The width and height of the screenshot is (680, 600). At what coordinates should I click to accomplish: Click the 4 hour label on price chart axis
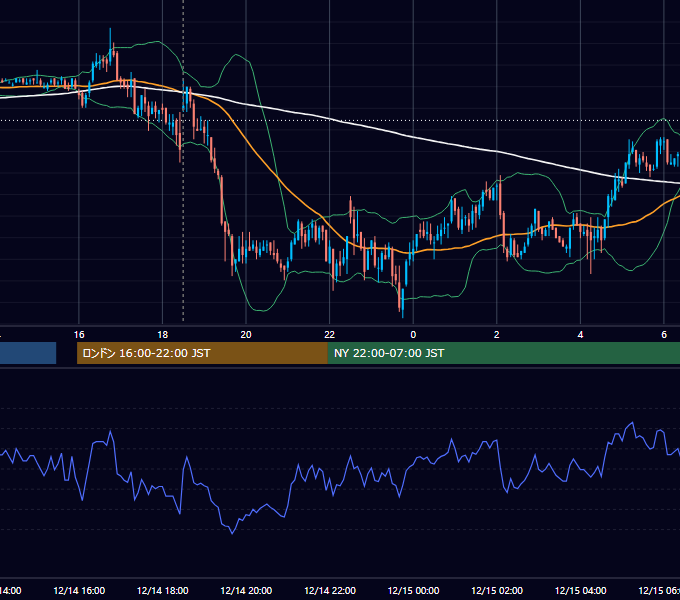pos(580,335)
